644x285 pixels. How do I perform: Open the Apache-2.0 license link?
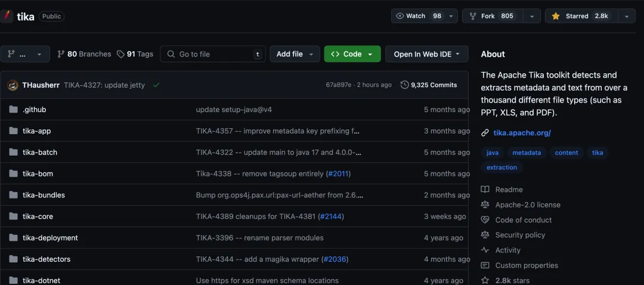click(528, 205)
